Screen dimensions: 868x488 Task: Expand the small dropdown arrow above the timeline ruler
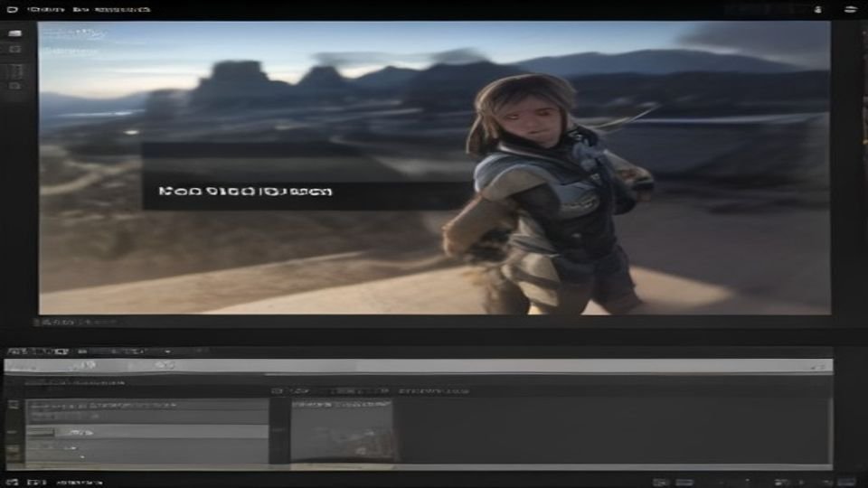168,352
